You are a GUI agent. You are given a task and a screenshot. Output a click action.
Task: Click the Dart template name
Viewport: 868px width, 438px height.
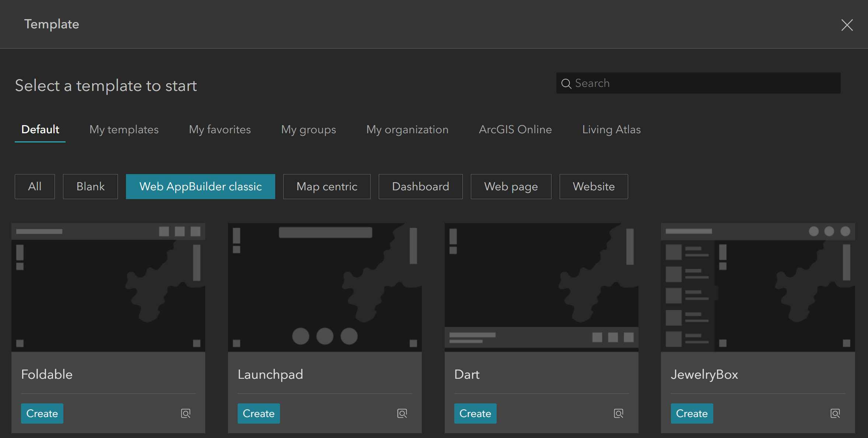tap(467, 374)
